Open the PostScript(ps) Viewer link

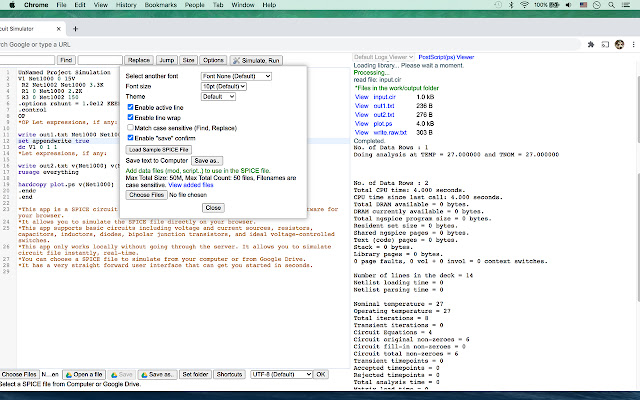pyautogui.click(x=446, y=57)
